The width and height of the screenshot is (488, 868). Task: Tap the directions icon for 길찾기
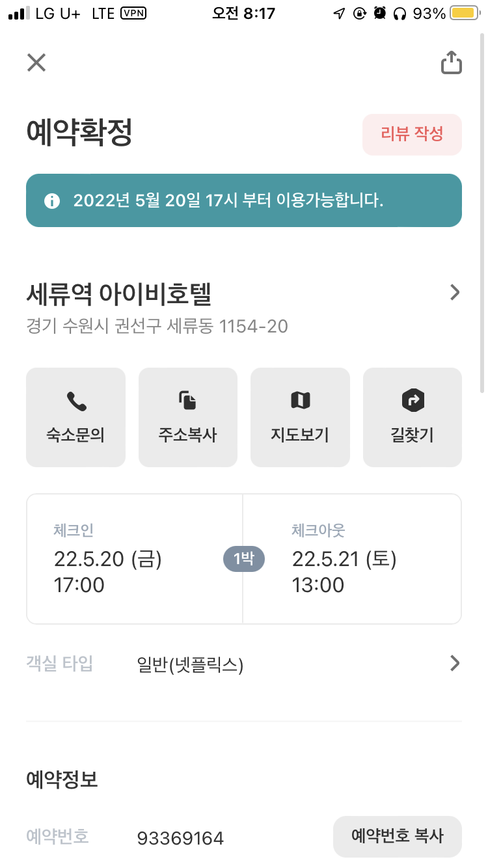point(413,401)
